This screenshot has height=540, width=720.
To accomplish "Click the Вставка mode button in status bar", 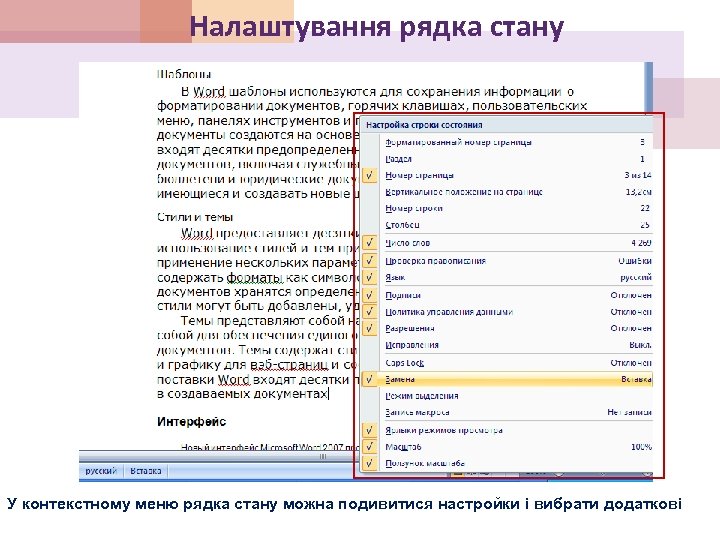I will (x=146, y=471).
